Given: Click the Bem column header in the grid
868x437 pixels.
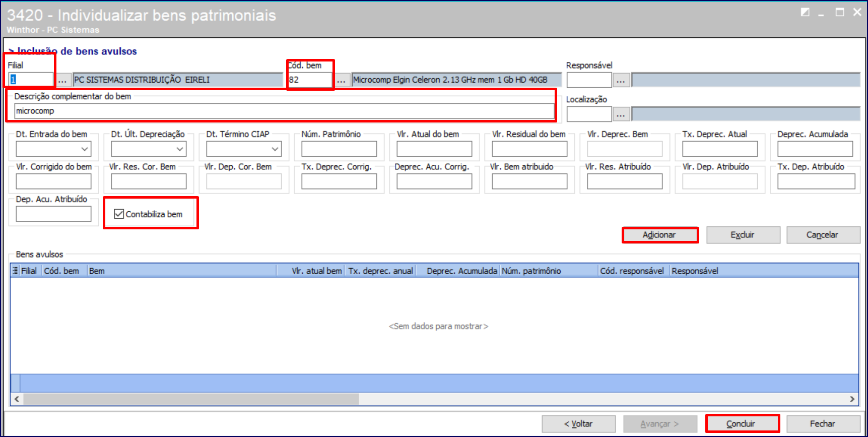Looking at the screenshot, I should (182, 271).
